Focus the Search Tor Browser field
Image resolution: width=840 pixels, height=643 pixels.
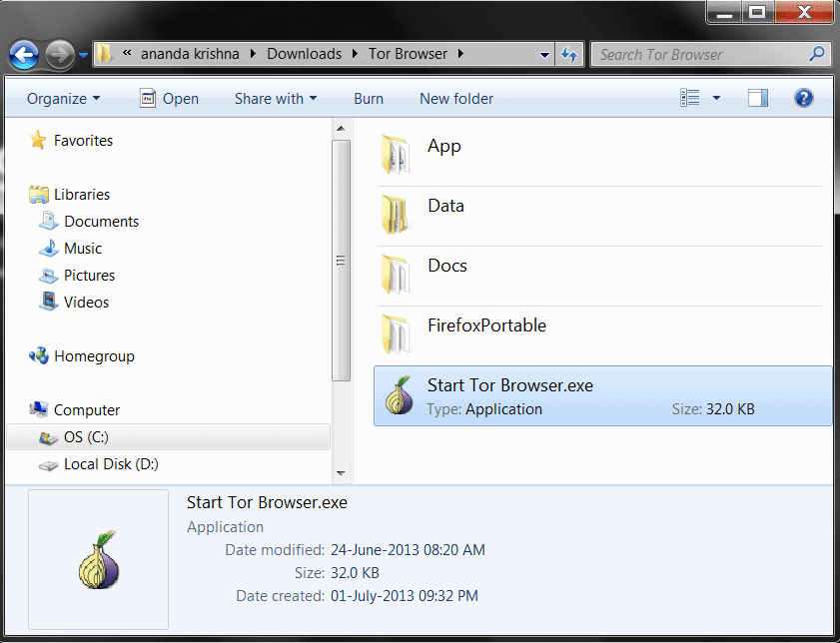(710, 54)
